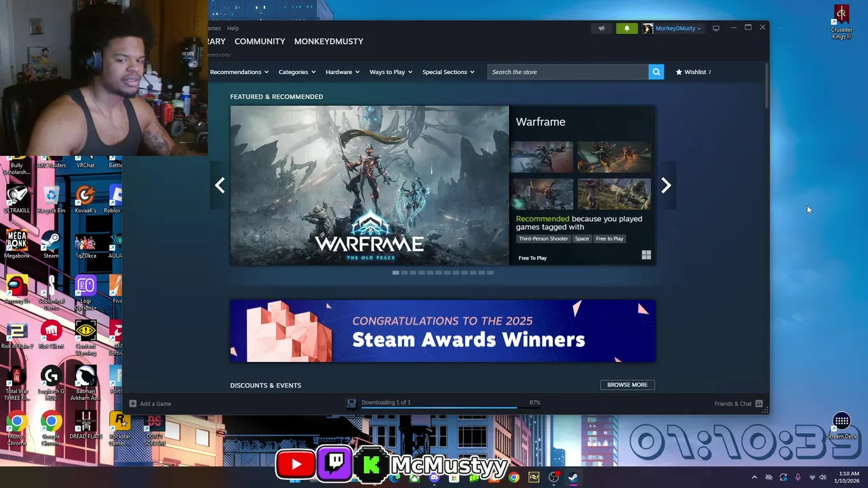Click the Space tag
Image resolution: width=868 pixels, height=488 pixels.
point(582,239)
